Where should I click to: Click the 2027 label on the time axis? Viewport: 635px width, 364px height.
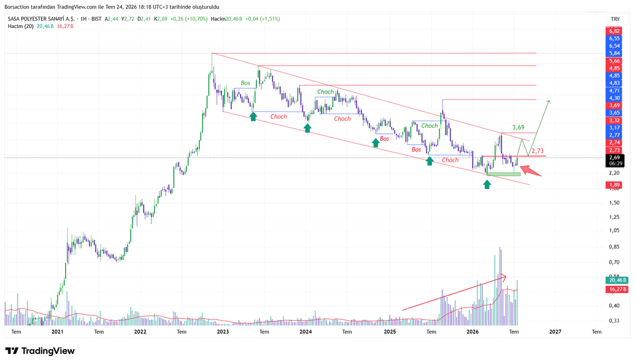tap(555, 332)
